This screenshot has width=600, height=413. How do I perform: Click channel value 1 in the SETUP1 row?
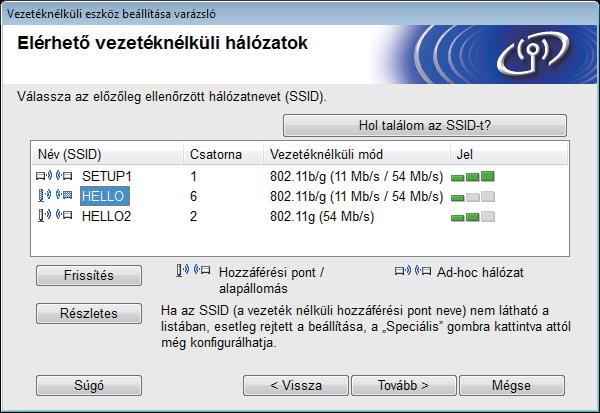(194, 176)
